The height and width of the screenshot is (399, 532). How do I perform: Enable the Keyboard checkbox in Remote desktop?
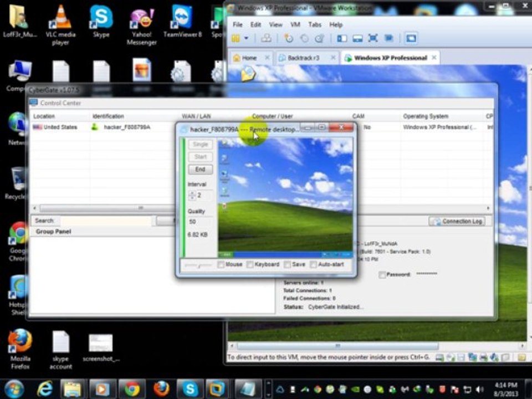250,264
